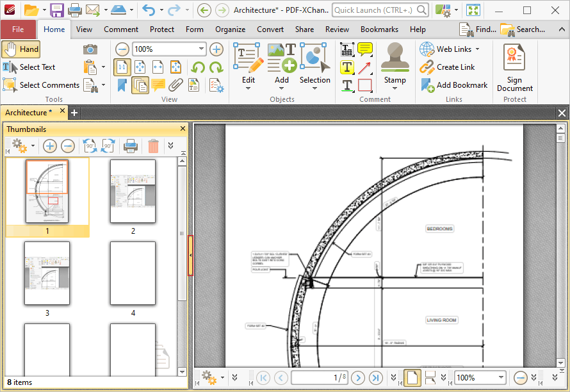The width and height of the screenshot is (570, 392).
Task: Rotate thumbnail pages counterclockwise 90 degrees
Action: [90, 146]
